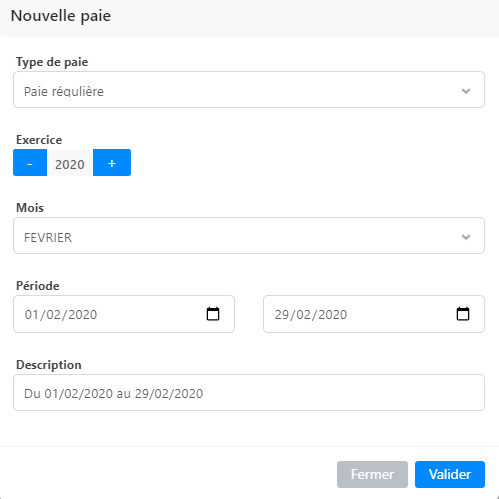
Task: Decrease the Exercice year with the minus button
Action: 30,162
